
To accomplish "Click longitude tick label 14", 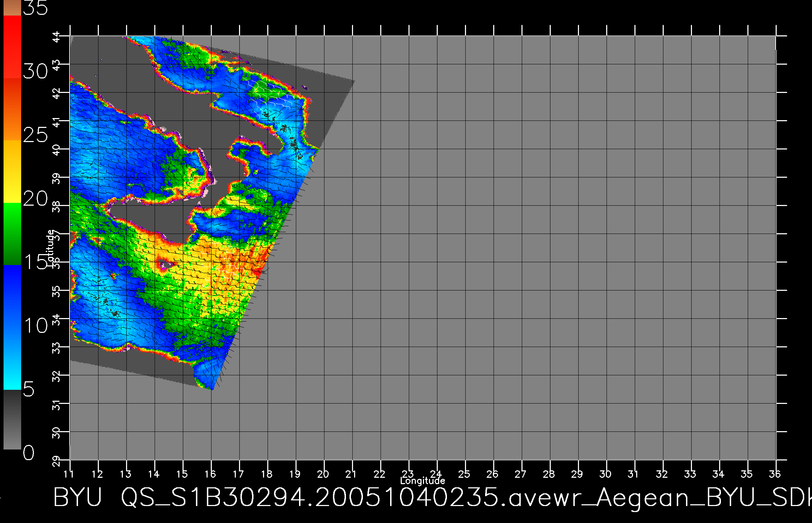I will [154, 474].
